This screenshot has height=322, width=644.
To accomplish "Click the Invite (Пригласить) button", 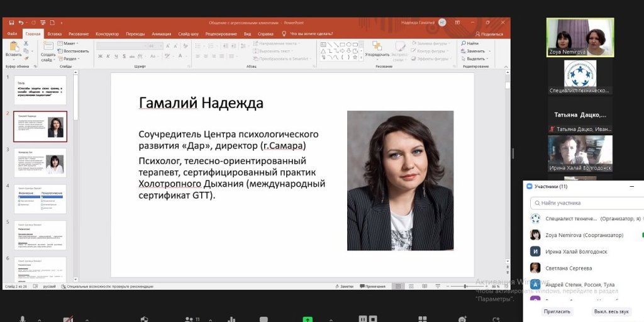I will (557, 311).
